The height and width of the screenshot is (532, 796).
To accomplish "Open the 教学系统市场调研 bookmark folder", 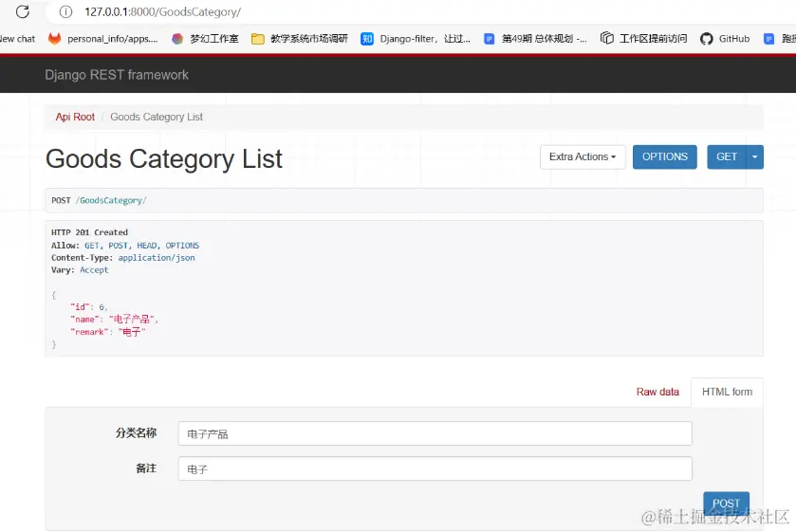I will [x=300, y=39].
